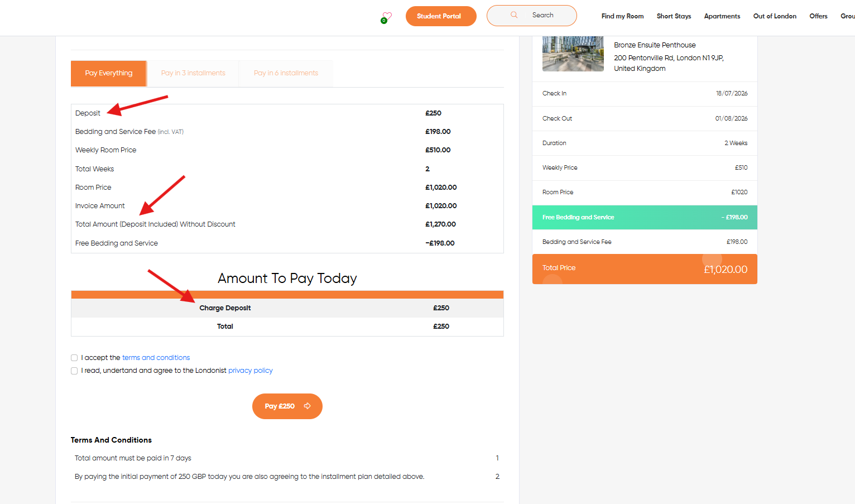This screenshot has height=504, width=855.
Task: Open the Out of London menu
Action: (775, 16)
